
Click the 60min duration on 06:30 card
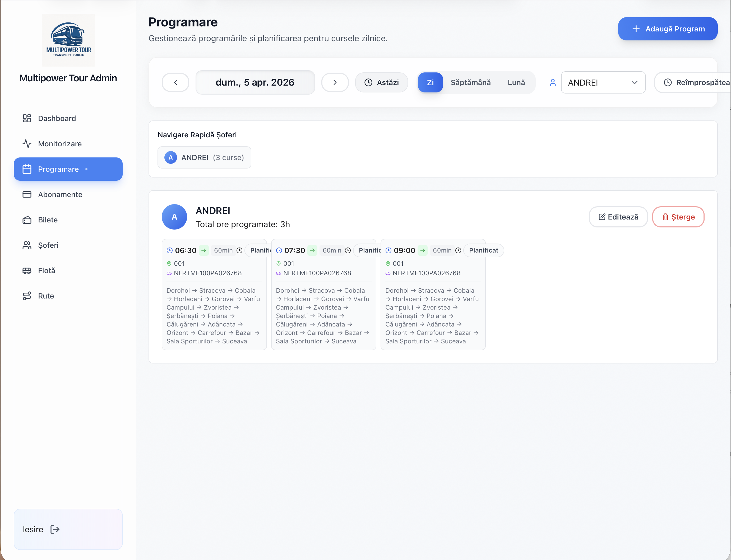[x=223, y=250]
